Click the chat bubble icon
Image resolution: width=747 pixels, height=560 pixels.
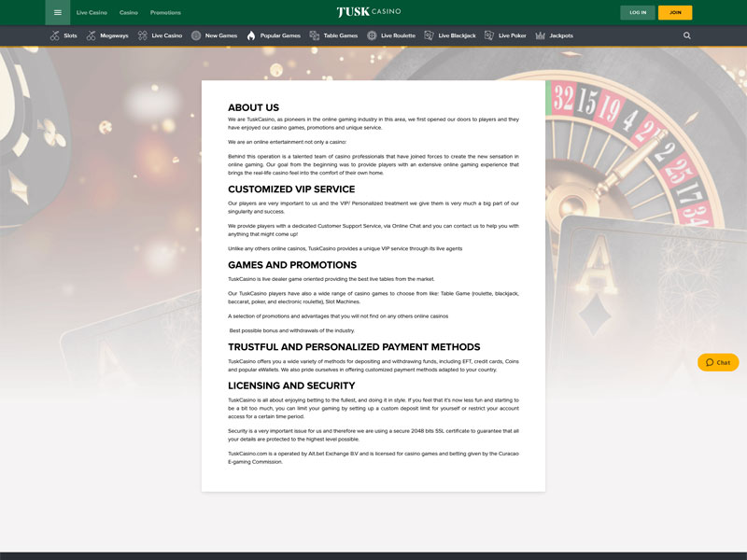(710, 362)
